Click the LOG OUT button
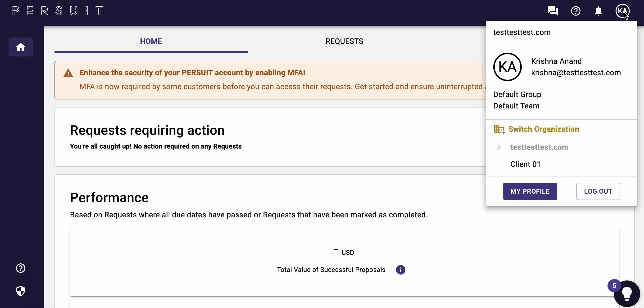Screen dimensions: 644x308 598,191
